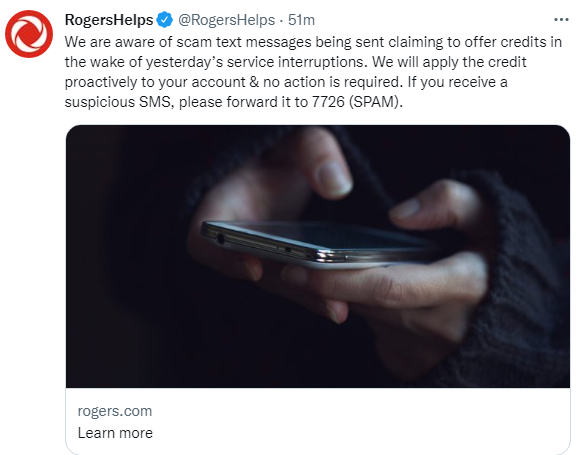Click the smartphone shown in the card photo
The height and width of the screenshot is (455, 577).
click(x=313, y=243)
